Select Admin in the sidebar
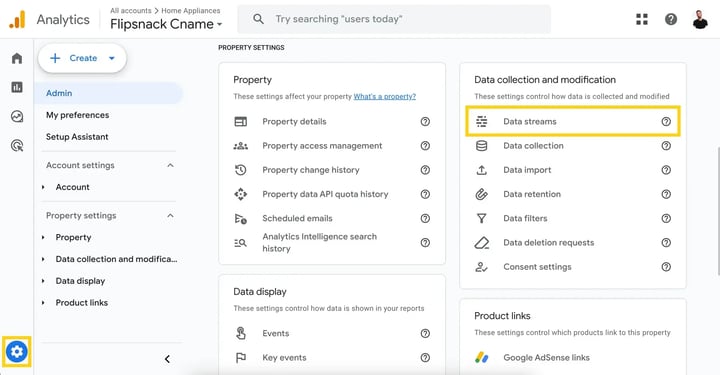 [109, 93]
